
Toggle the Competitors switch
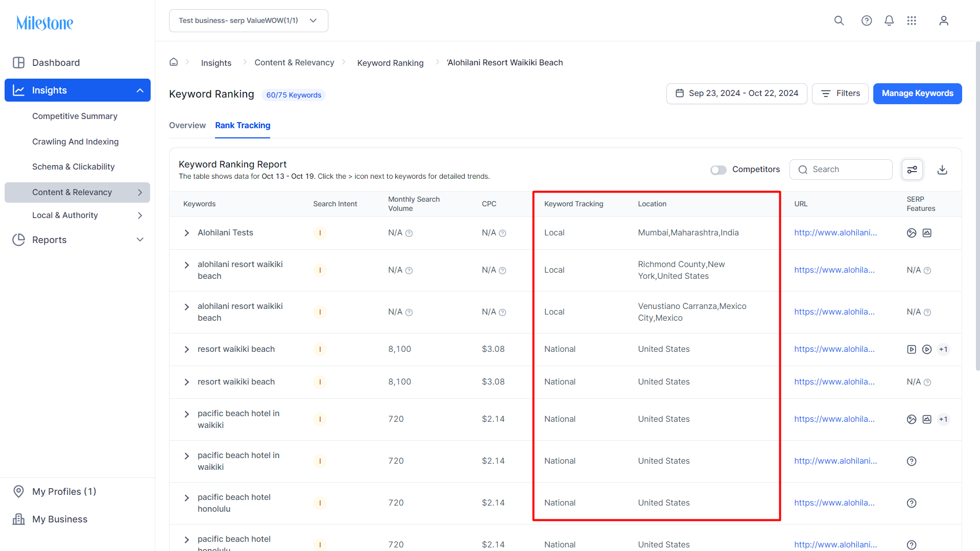(x=718, y=170)
